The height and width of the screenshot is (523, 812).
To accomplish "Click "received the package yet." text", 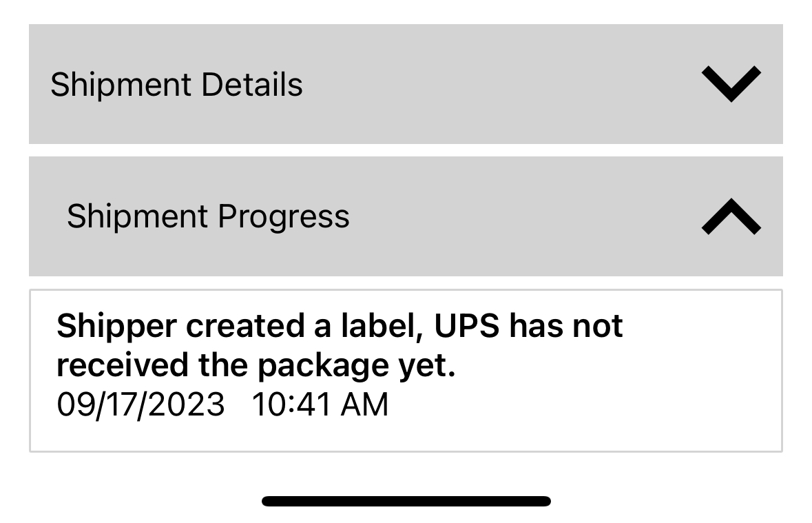I will [x=256, y=365].
